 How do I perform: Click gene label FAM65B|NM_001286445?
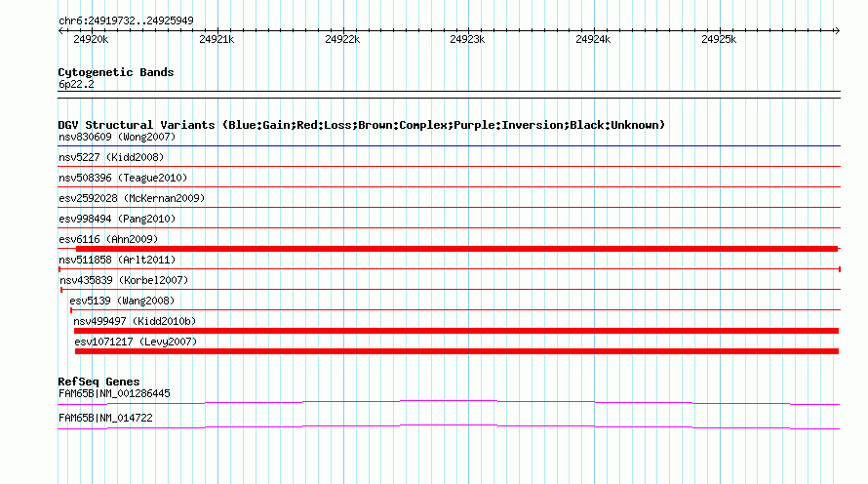coord(114,393)
